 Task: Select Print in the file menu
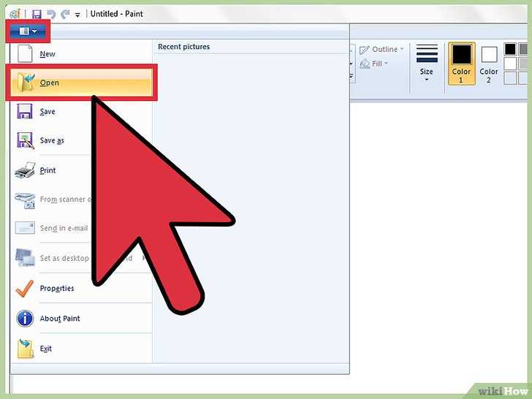point(81,170)
